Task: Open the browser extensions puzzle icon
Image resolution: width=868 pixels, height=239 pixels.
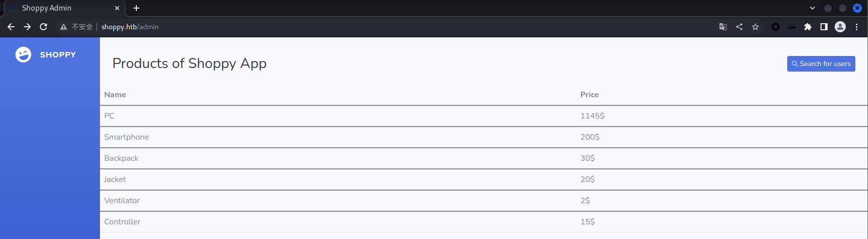Action: tap(808, 27)
